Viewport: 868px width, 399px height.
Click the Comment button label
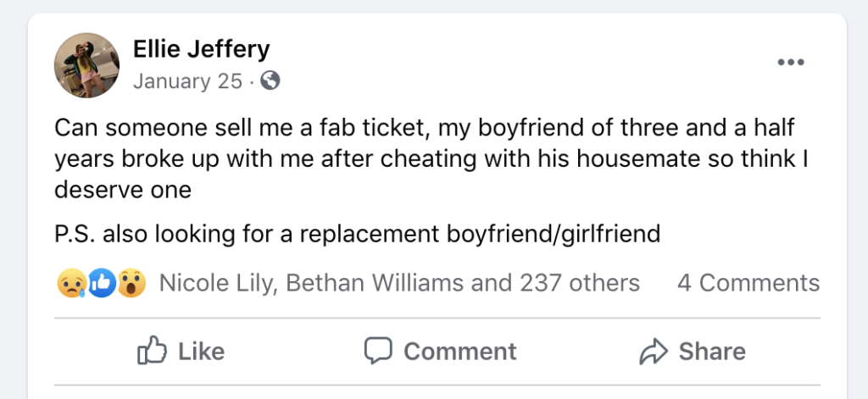[460, 352]
